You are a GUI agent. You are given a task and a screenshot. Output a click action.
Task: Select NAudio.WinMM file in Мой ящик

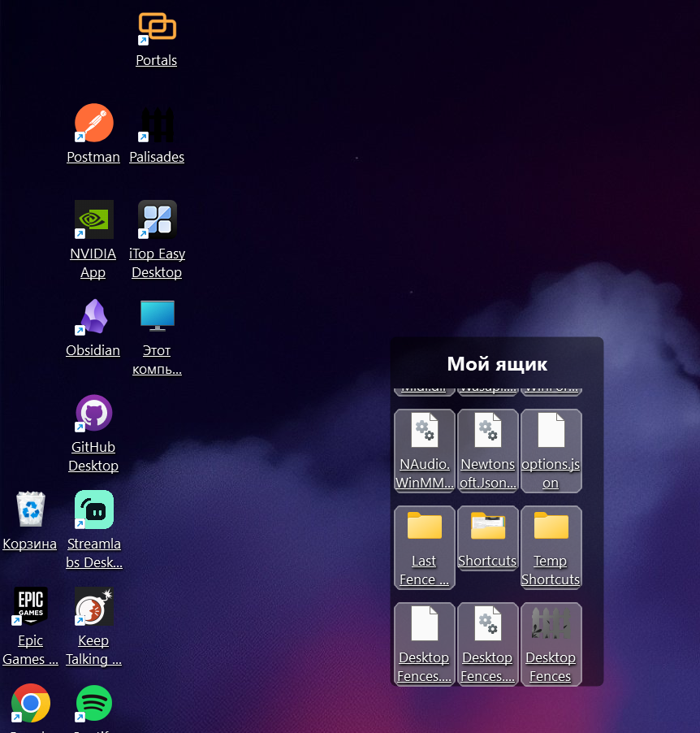pyautogui.click(x=424, y=451)
